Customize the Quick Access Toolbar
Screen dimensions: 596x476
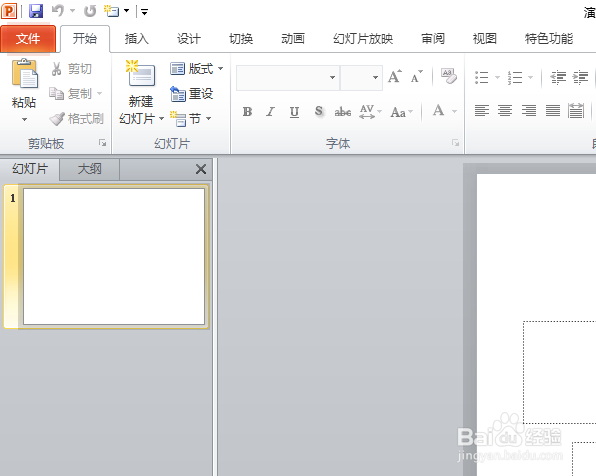(144, 12)
